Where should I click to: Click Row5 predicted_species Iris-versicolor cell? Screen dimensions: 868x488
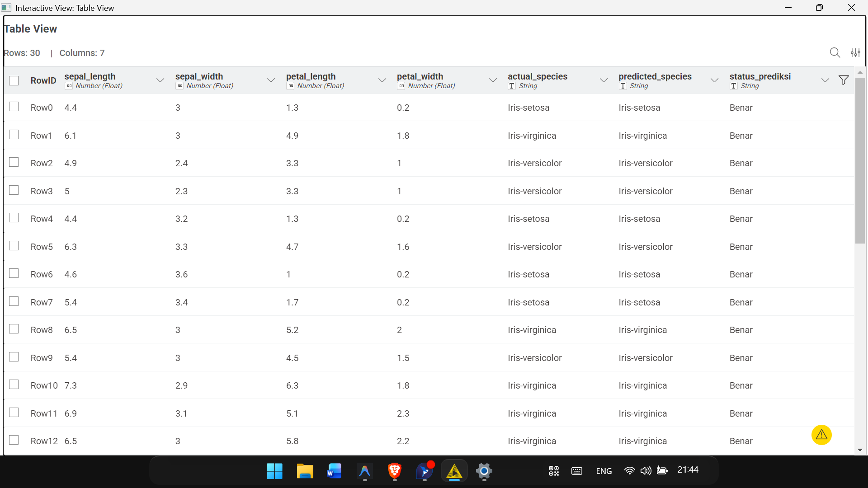645,247
